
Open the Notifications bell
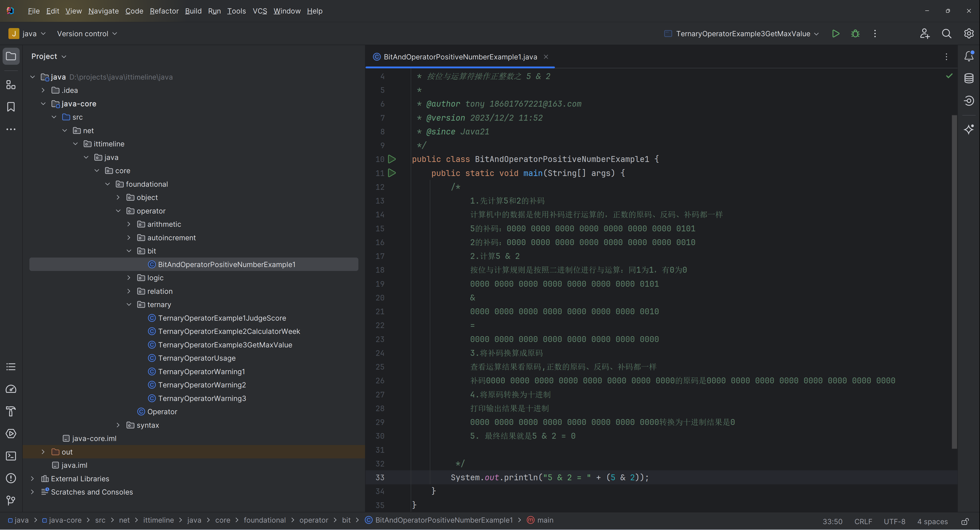[969, 56]
